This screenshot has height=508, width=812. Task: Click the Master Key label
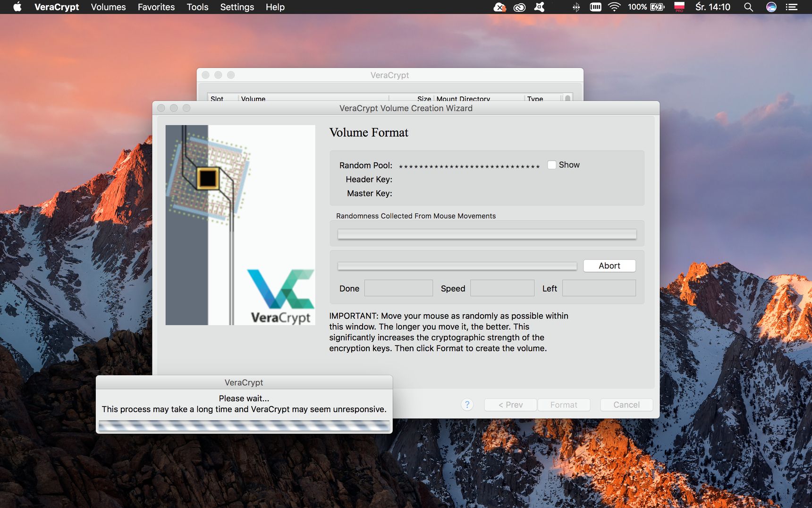(369, 193)
